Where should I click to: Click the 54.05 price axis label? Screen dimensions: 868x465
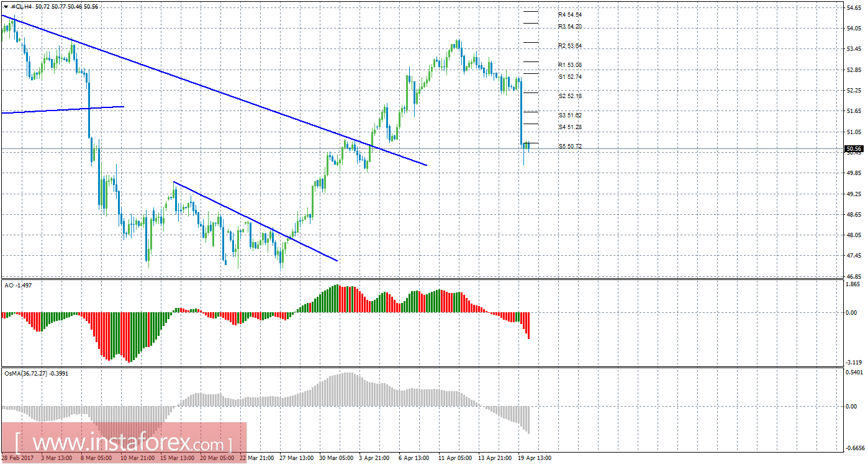click(854, 28)
